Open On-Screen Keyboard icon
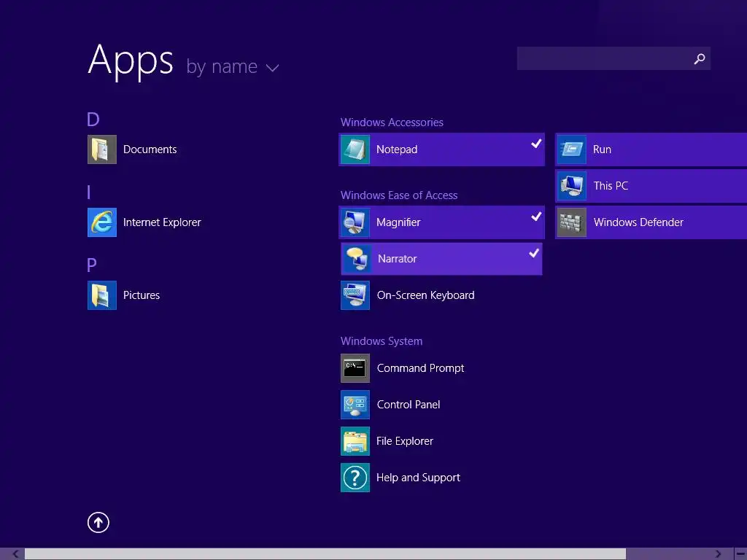 pyautogui.click(x=355, y=295)
